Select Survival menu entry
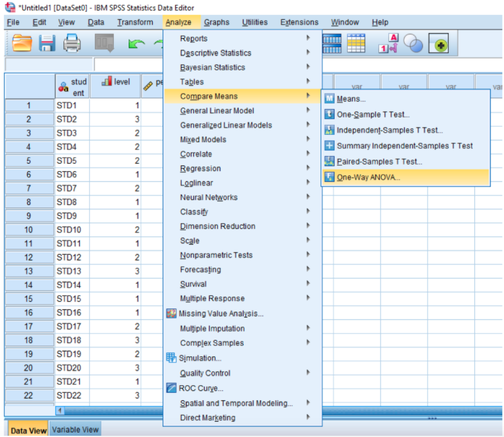This screenshot has width=504, height=437. (x=193, y=284)
